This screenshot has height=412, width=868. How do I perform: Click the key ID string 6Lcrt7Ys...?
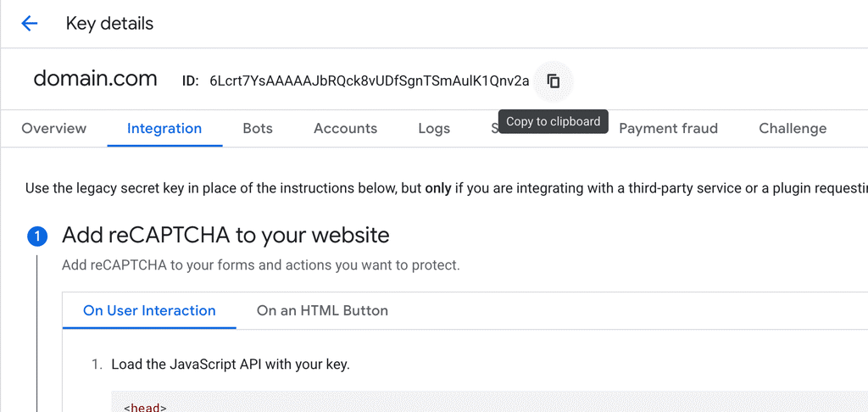pyautogui.click(x=370, y=81)
